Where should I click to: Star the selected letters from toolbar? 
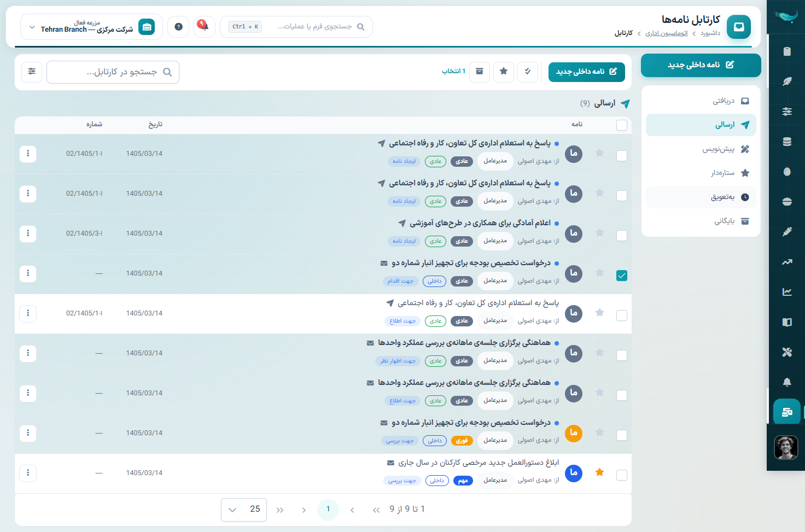[504, 72]
